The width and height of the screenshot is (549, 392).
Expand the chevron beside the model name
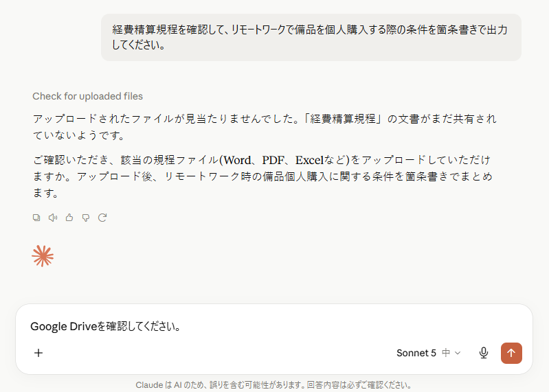(458, 353)
